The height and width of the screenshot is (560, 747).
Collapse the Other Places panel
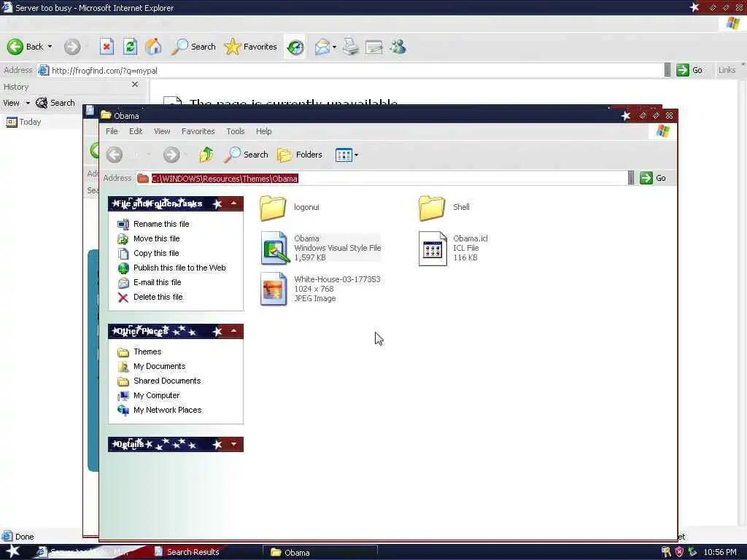coord(233,331)
